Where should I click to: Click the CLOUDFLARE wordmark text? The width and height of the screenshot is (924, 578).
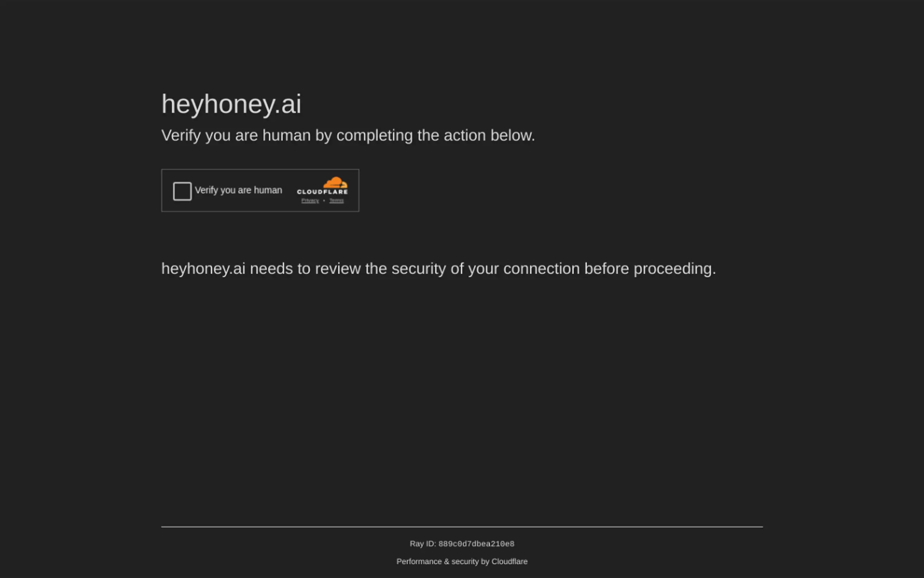[322, 192]
